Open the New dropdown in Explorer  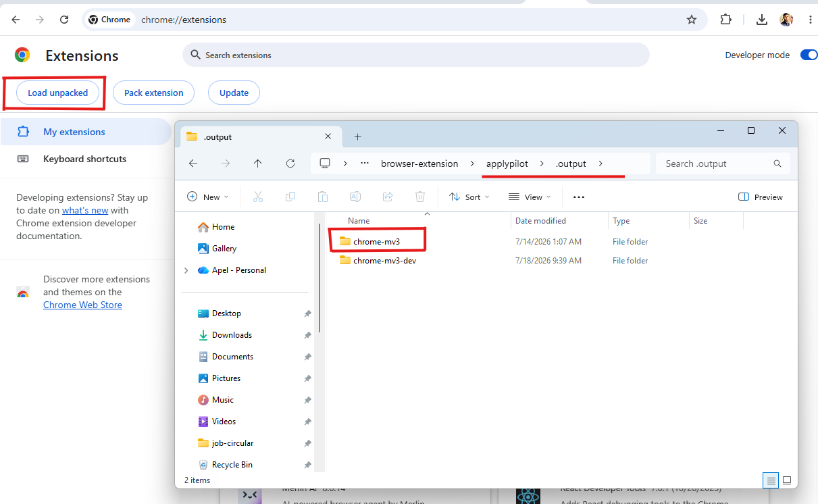[208, 197]
